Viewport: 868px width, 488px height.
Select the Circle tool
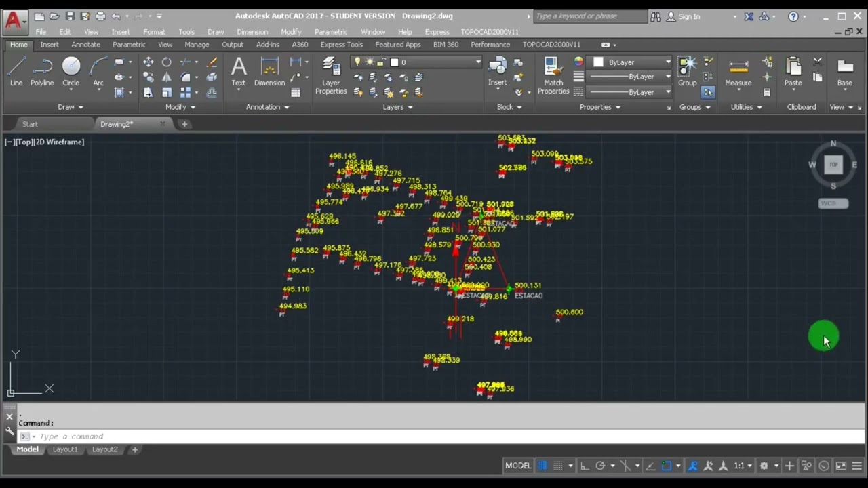pos(71,72)
